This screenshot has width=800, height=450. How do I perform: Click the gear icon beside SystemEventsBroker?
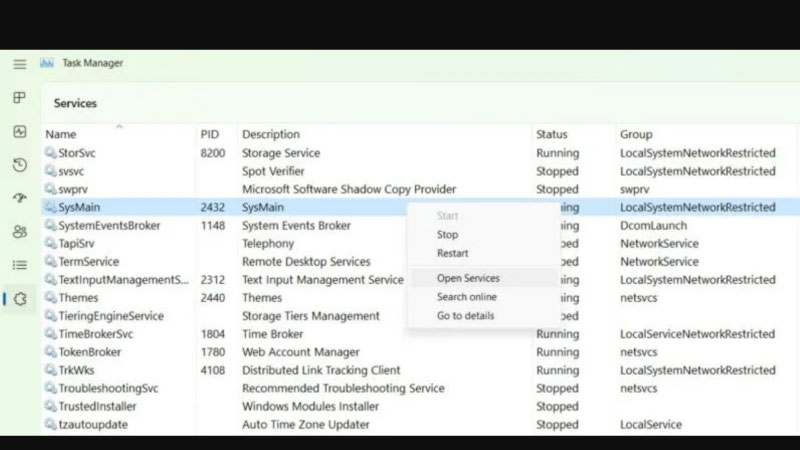click(x=51, y=225)
